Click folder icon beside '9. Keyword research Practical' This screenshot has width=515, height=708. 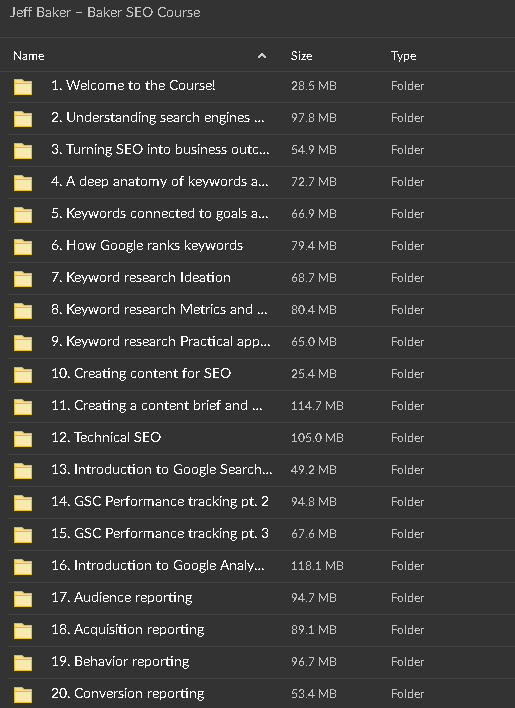(23, 343)
